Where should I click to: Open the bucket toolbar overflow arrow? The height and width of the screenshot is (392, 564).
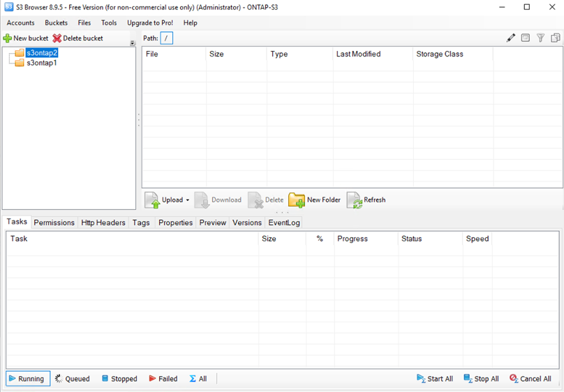[x=133, y=43]
